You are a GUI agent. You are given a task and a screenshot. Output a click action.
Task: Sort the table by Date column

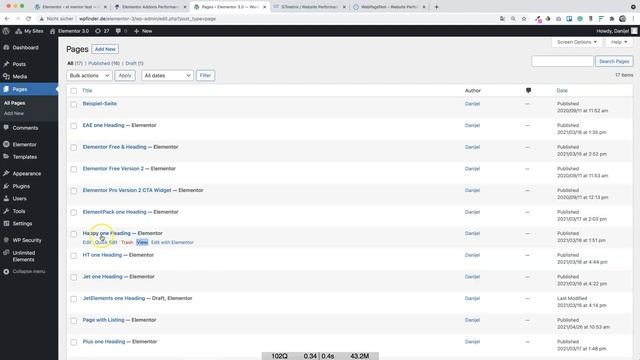point(562,91)
